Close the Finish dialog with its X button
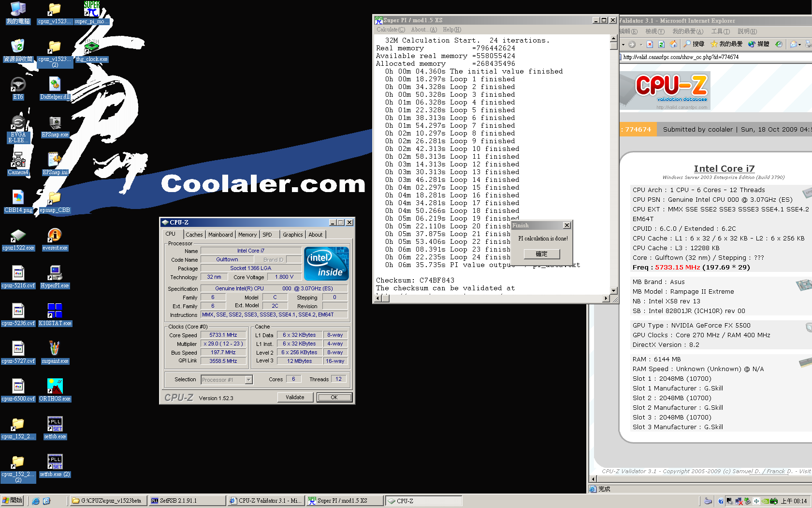 point(567,225)
